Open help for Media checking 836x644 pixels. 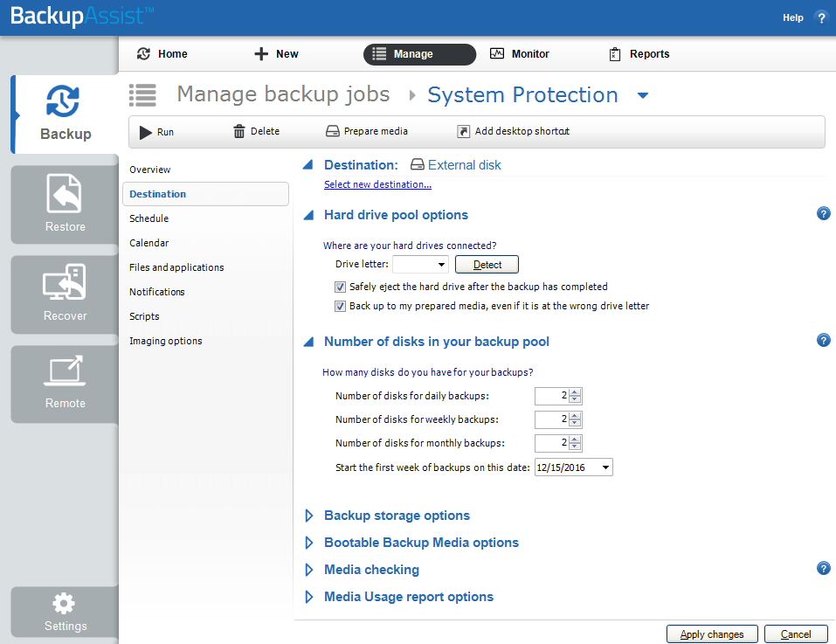[x=823, y=568]
